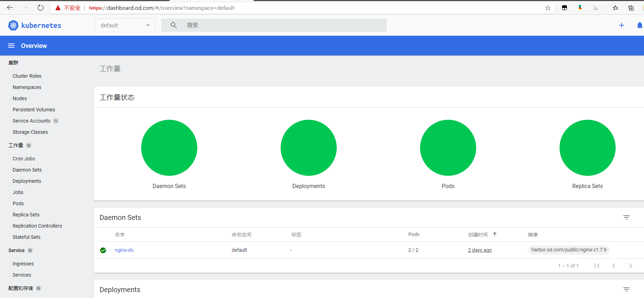The image size is (644, 298).
Task: Open Jobs in sidebar
Action: [x=18, y=192]
